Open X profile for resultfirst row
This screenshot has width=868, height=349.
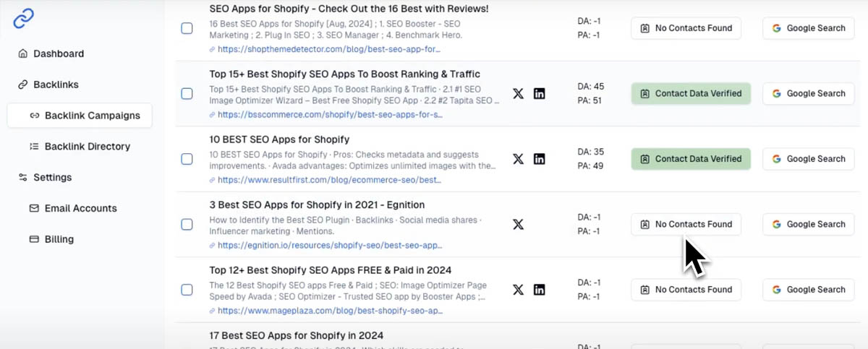click(518, 159)
